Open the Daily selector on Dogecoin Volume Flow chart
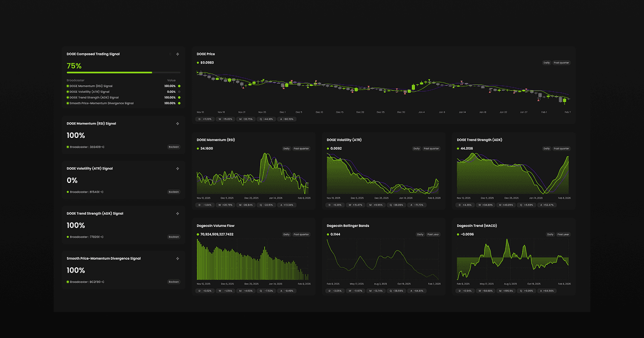 (287, 234)
